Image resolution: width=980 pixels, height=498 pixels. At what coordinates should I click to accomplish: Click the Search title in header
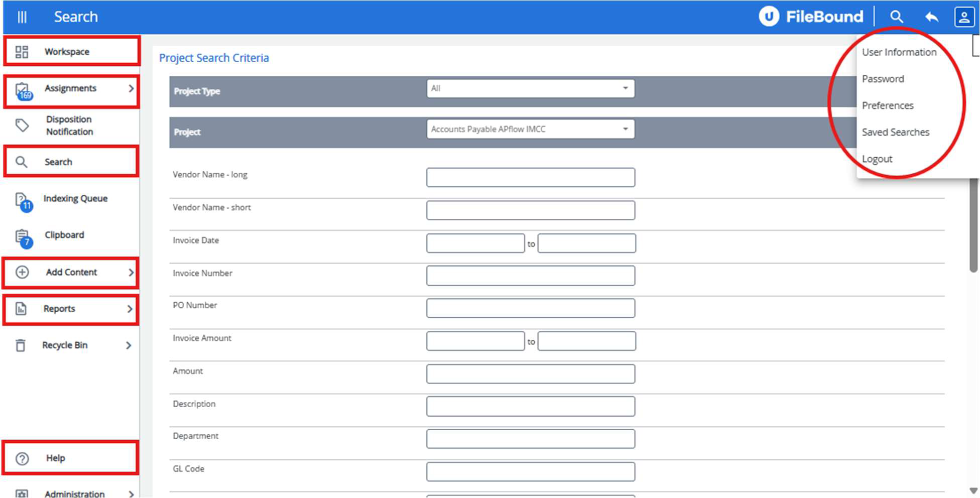pyautogui.click(x=76, y=17)
